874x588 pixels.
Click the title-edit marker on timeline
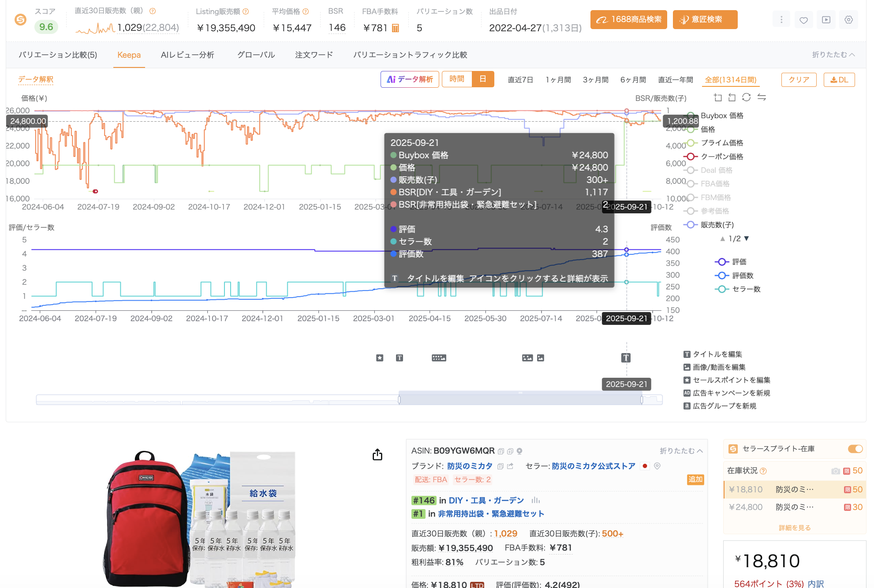tap(626, 358)
